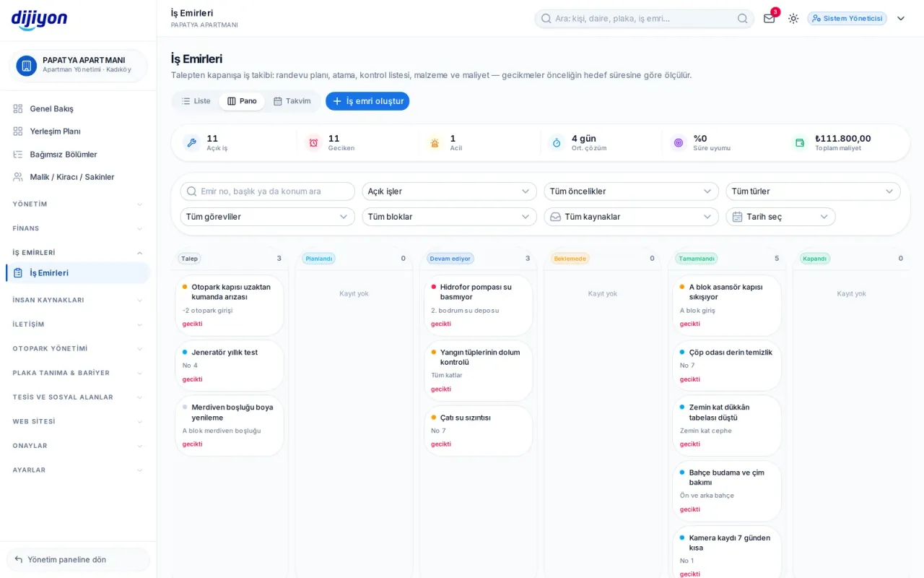
Task: Switch to the Liste view tab
Action: (196, 101)
